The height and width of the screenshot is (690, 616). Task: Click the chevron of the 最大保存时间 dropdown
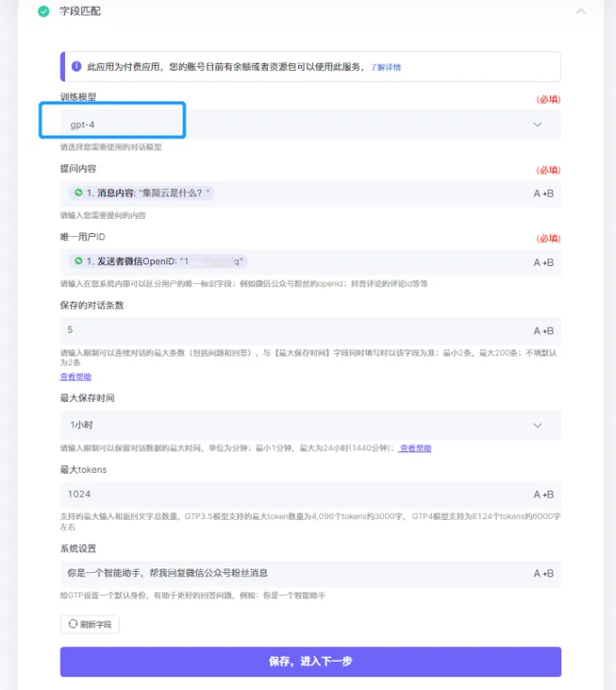(x=537, y=425)
